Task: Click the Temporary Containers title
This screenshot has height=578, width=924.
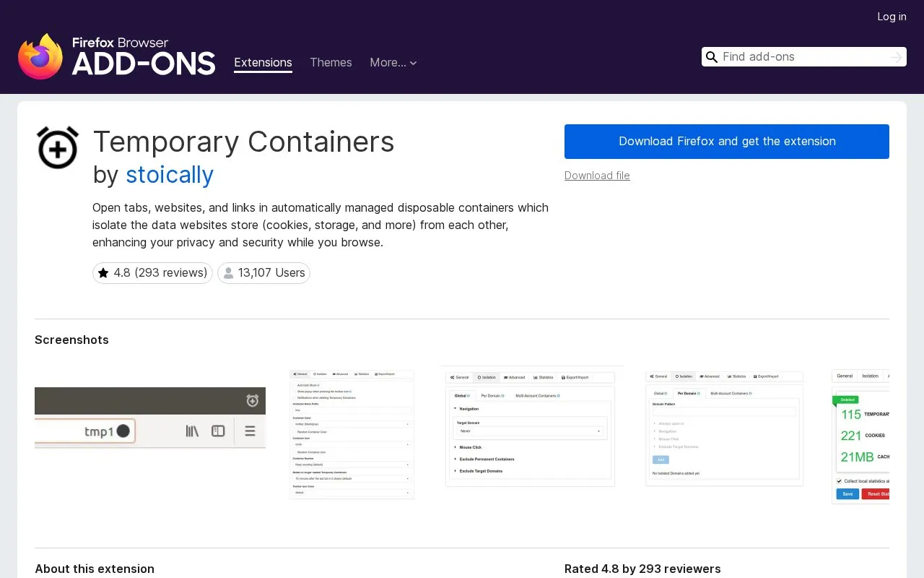Action: 243,142
